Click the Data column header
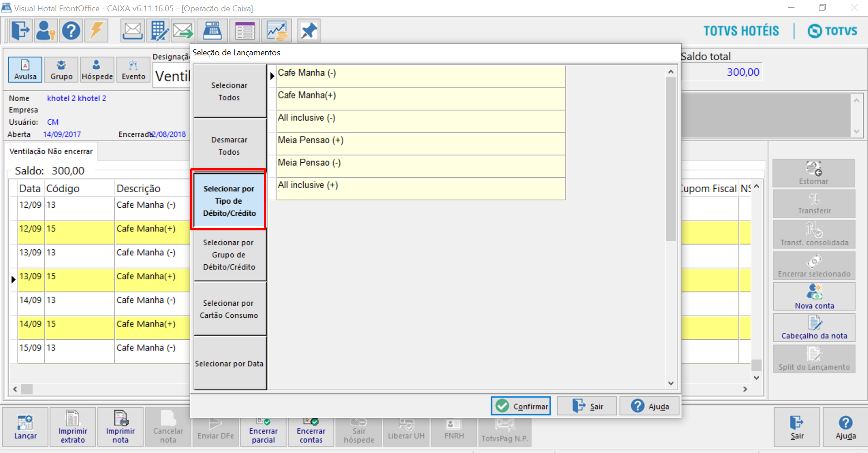This screenshot has width=868, height=453. pos(30,188)
